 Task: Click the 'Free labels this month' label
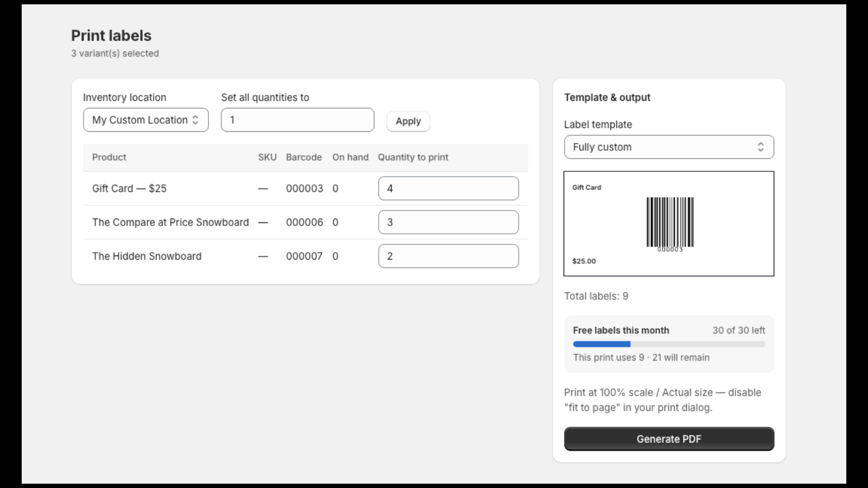click(621, 330)
